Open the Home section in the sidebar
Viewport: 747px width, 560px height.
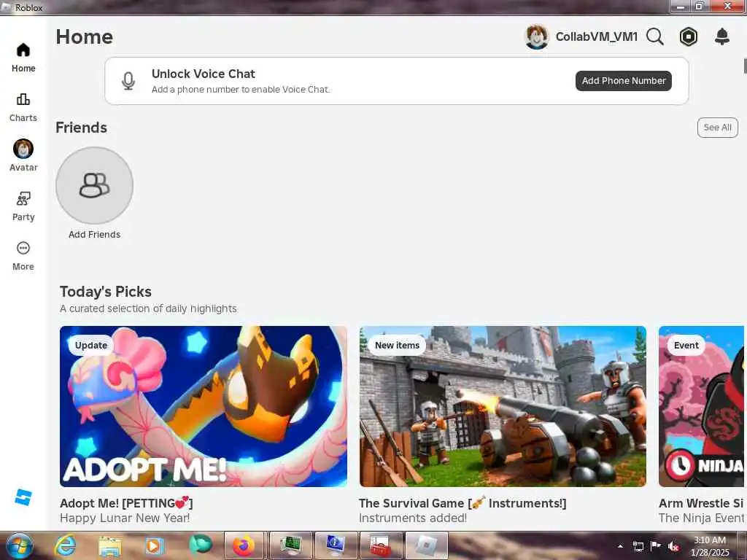(x=23, y=58)
